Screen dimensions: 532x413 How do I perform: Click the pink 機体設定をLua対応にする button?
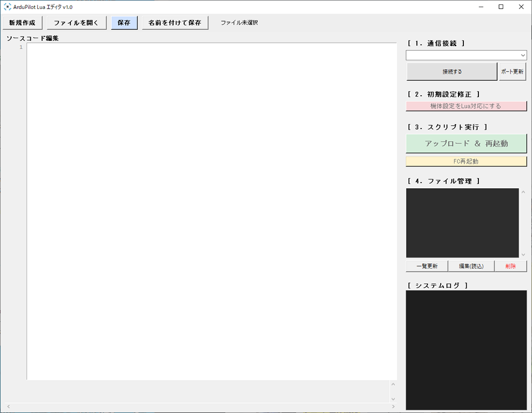pyautogui.click(x=466, y=106)
